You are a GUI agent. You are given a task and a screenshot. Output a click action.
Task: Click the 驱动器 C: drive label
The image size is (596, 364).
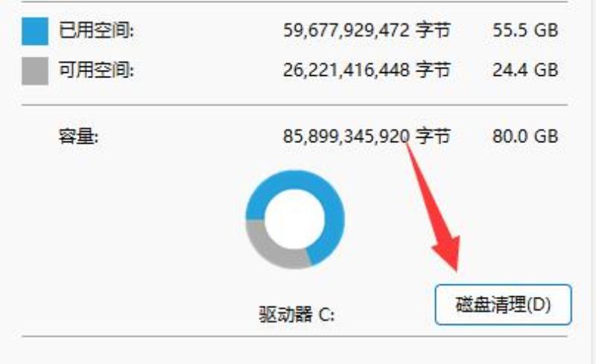point(297,315)
